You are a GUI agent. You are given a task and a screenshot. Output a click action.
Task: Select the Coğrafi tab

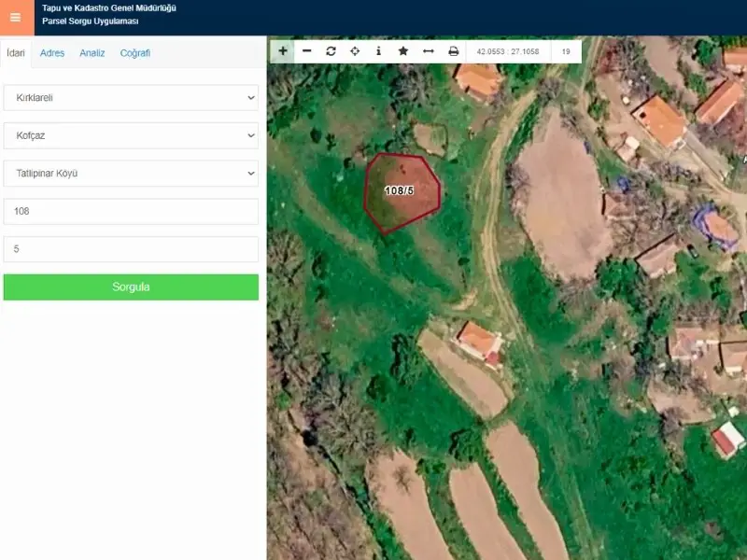134,53
